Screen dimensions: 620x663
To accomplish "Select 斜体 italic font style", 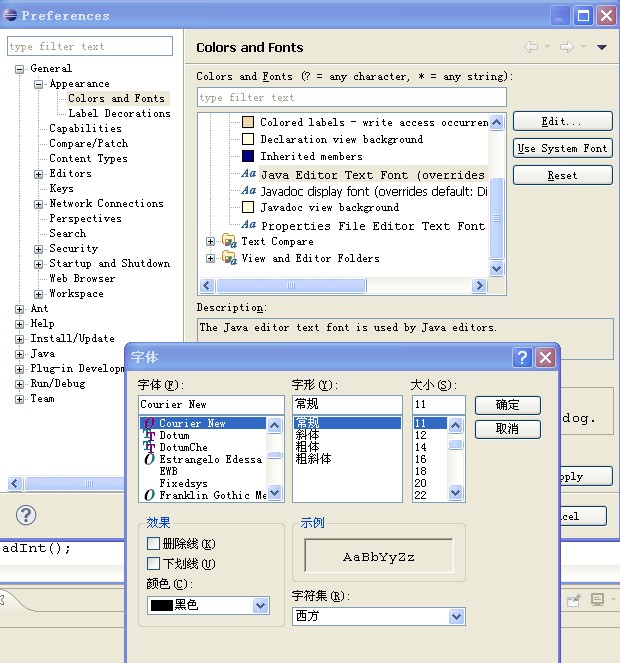I will pos(307,435).
